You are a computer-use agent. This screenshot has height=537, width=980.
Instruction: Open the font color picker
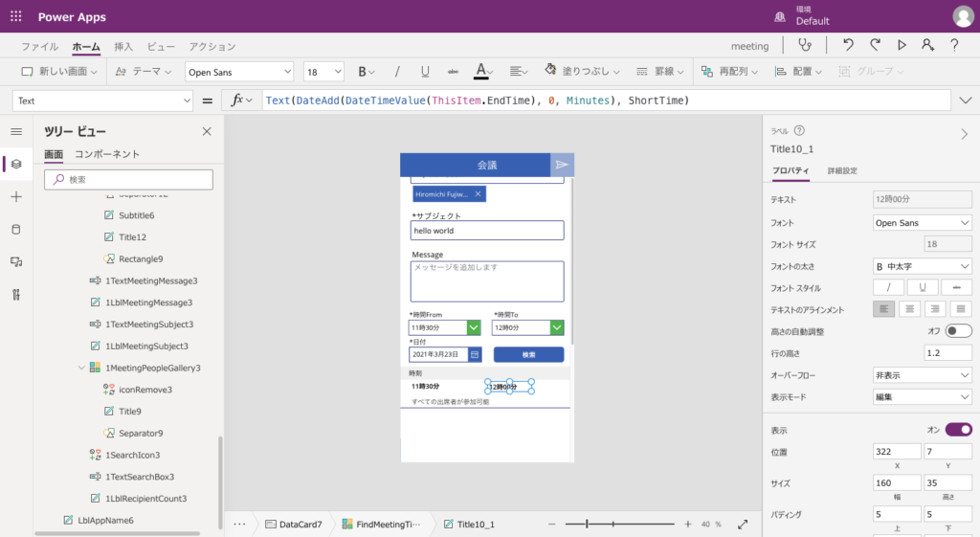tap(482, 71)
